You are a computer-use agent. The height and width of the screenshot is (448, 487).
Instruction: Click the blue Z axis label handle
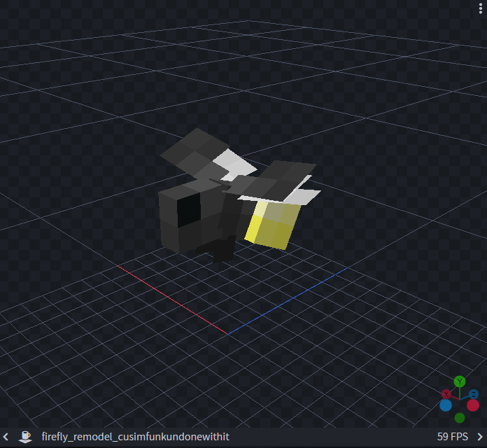tap(473, 394)
